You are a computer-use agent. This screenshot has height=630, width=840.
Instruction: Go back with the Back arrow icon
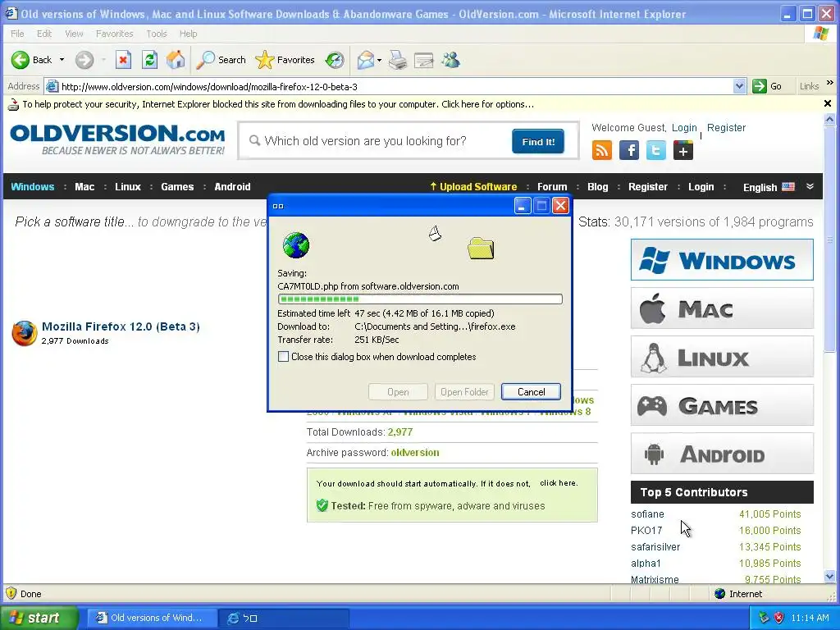pos(21,60)
